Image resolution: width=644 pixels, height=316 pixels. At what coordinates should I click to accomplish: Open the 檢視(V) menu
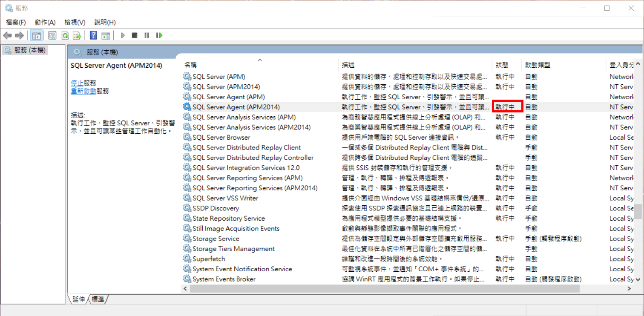point(75,22)
